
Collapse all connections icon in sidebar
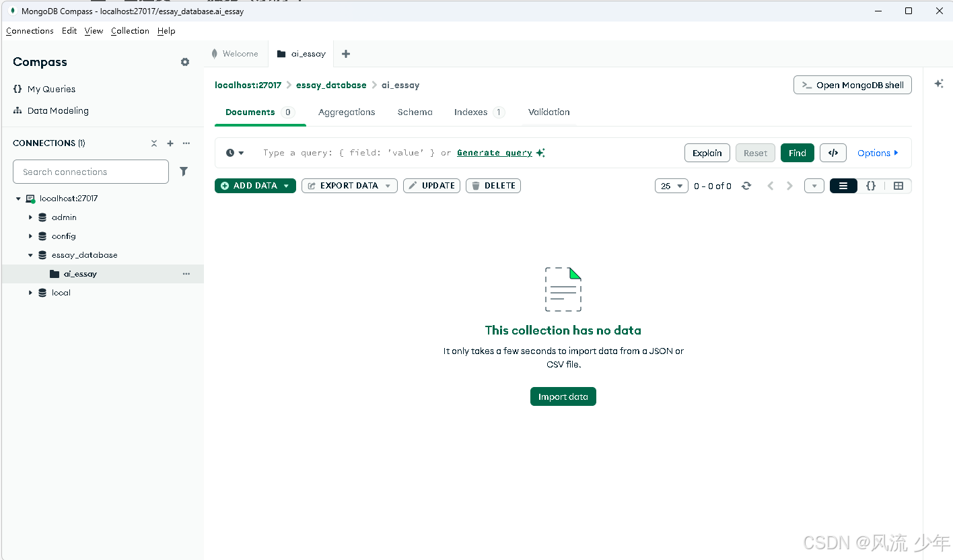point(154,143)
